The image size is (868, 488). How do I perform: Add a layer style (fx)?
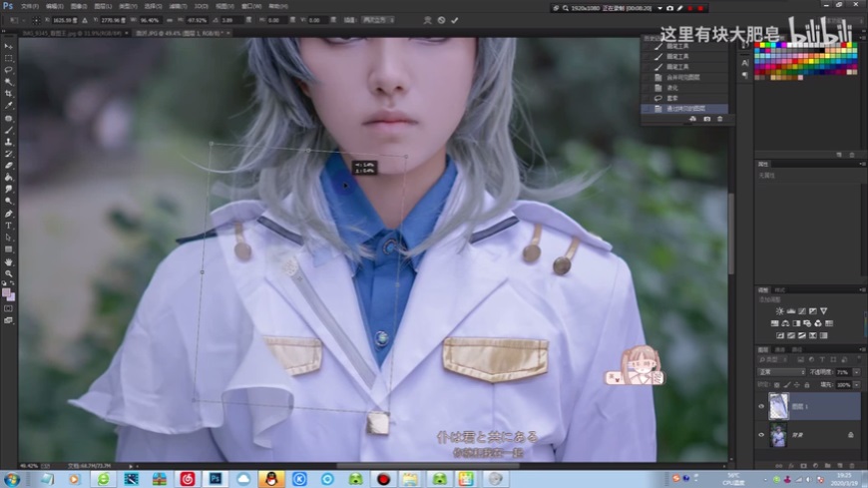coord(791,466)
